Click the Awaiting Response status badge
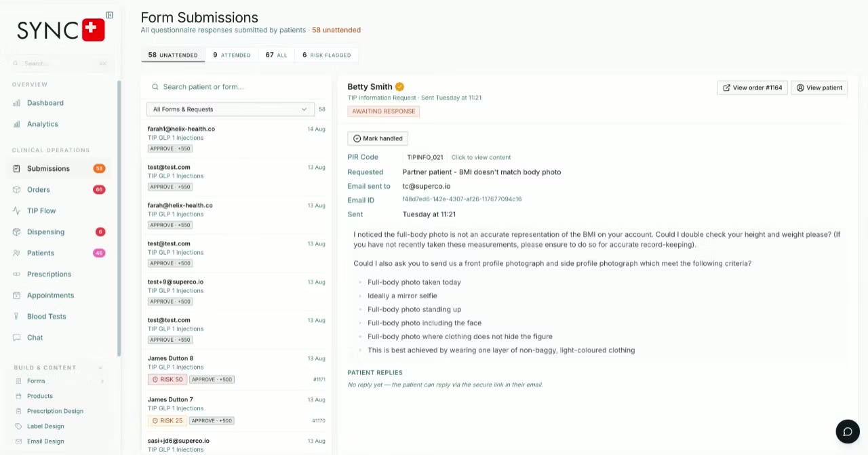Image resolution: width=868 pixels, height=455 pixels. 384,111
